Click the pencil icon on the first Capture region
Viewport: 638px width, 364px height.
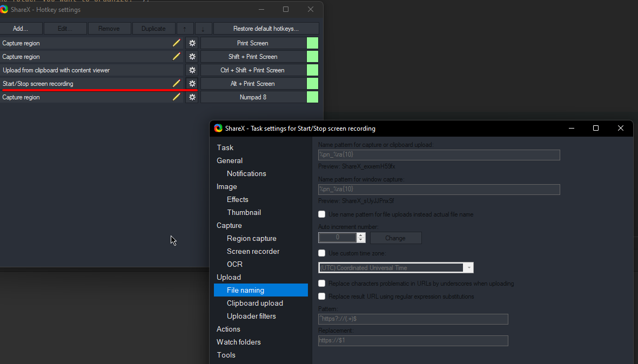pyautogui.click(x=176, y=43)
